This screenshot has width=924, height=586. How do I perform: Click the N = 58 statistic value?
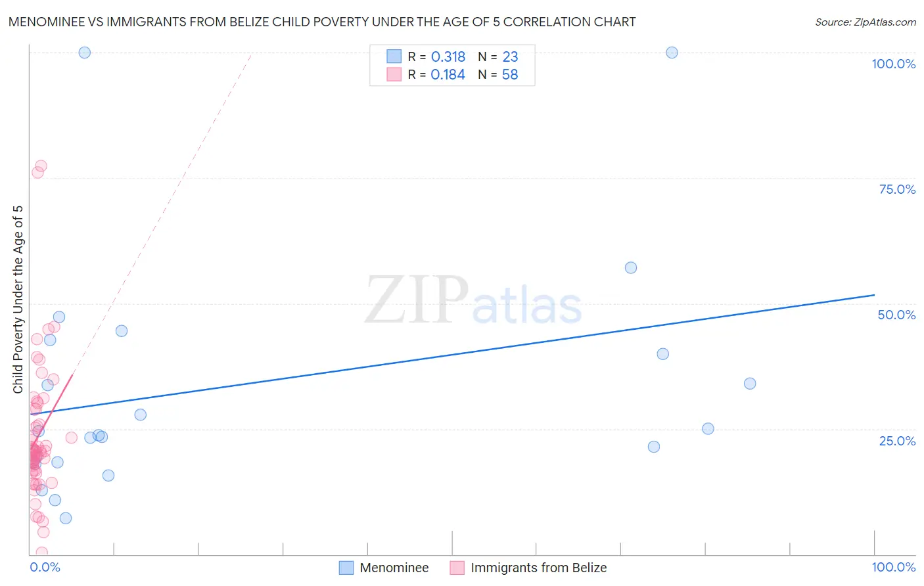(498, 74)
